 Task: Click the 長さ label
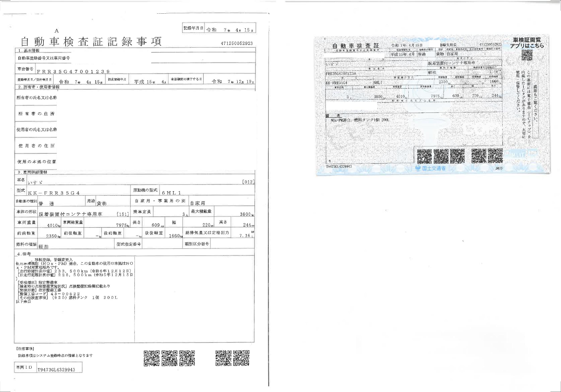[x=137, y=222]
